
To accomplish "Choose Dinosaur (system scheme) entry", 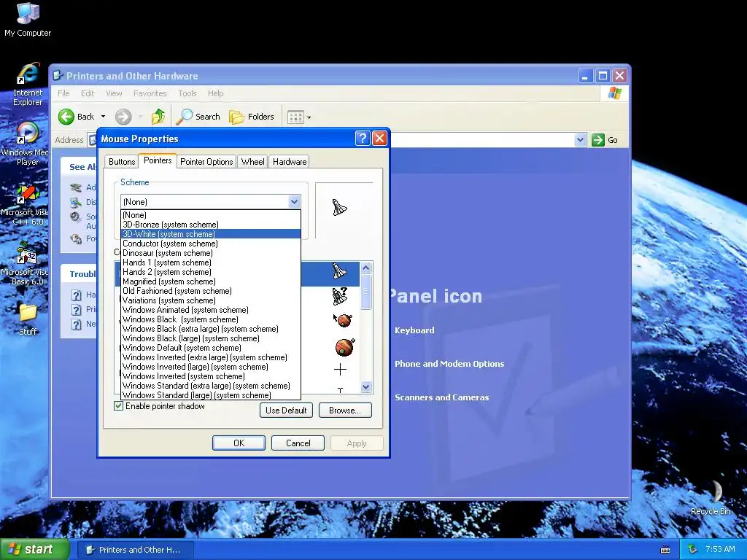I will coord(211,253).
